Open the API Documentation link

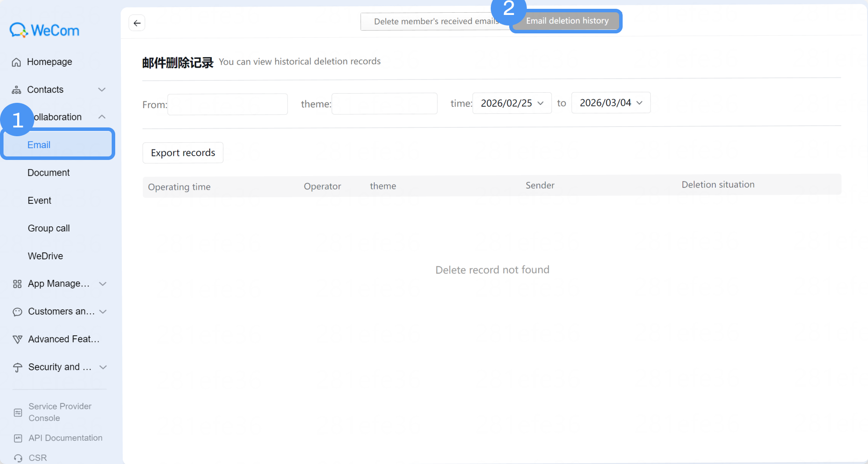(65, 438)
